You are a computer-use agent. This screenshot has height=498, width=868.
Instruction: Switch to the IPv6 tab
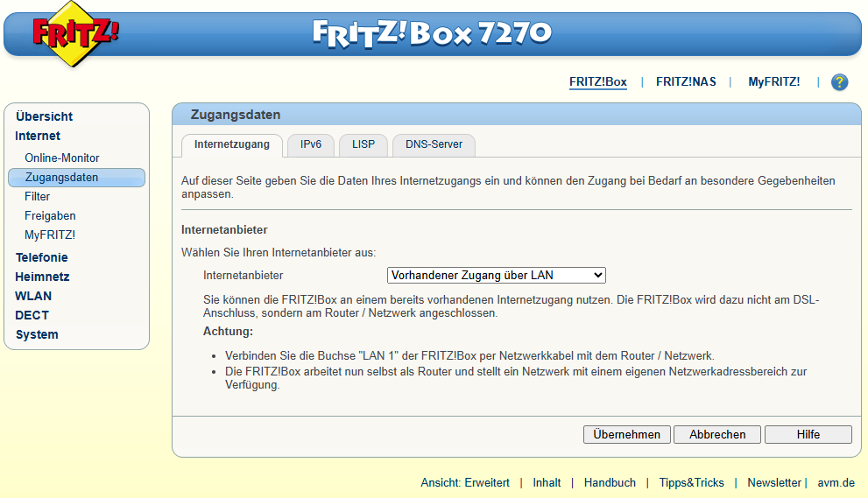(311, 144)
